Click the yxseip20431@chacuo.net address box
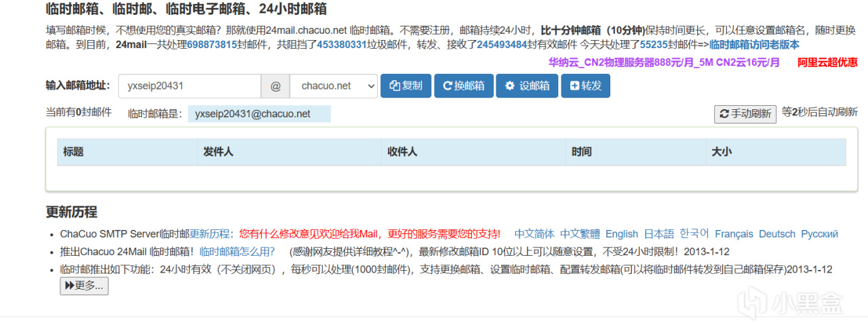The width and height of the screenshot is (868, 329). [259, 114]
